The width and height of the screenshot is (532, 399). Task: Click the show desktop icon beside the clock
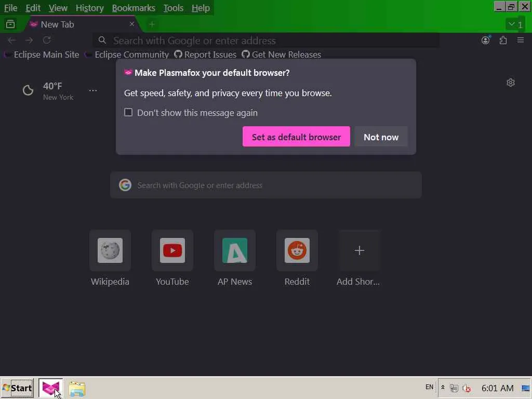(526, 388)
